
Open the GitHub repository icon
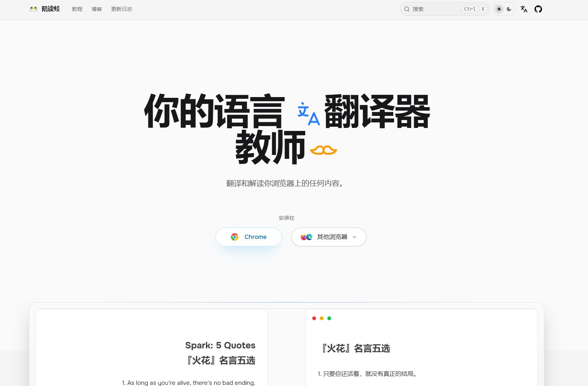(x=538, y=9)
